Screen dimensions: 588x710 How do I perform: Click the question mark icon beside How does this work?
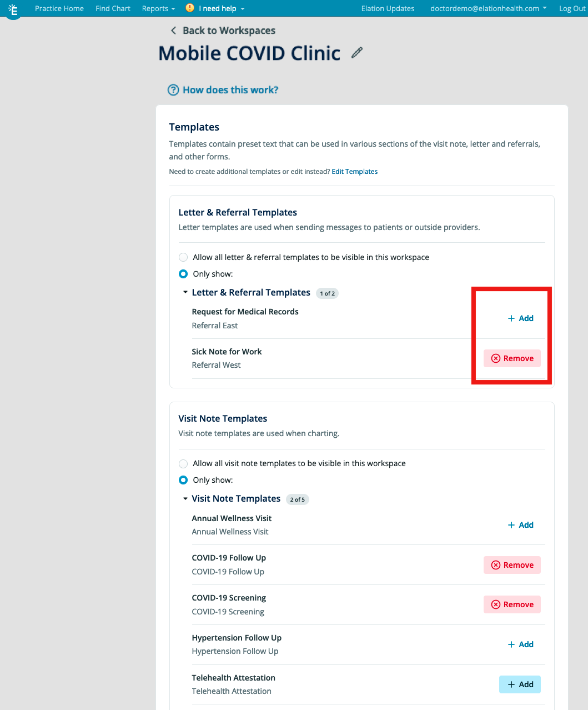tap(173, 89)
